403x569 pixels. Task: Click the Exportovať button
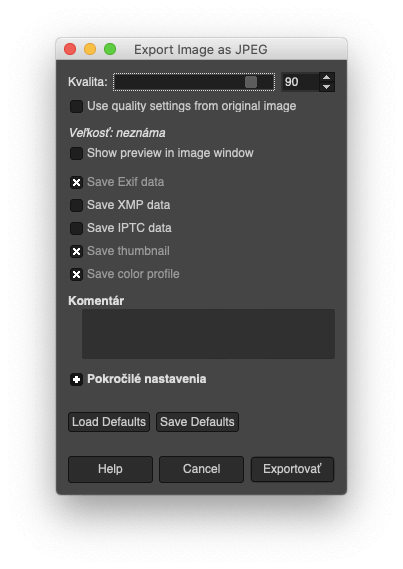click(x=292, y=469)
